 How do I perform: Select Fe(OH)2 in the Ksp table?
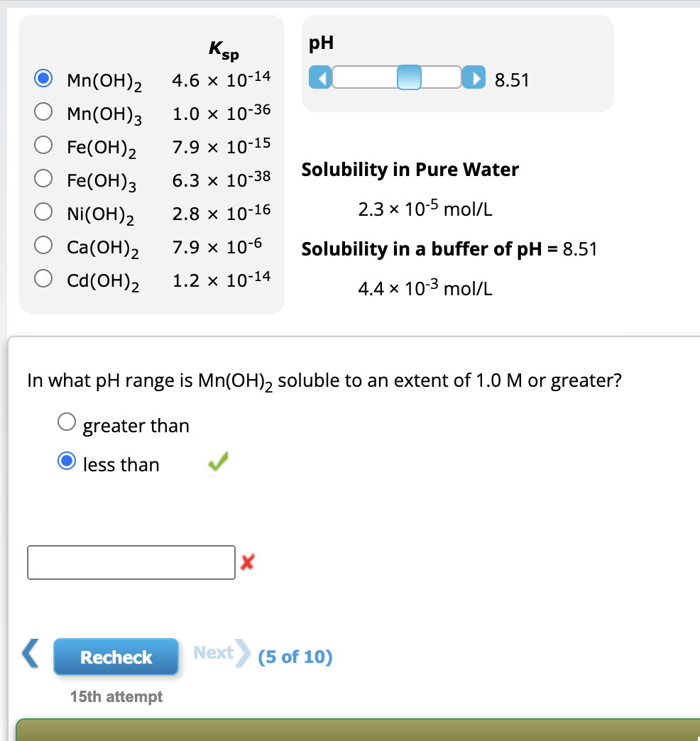click(43, 145)
